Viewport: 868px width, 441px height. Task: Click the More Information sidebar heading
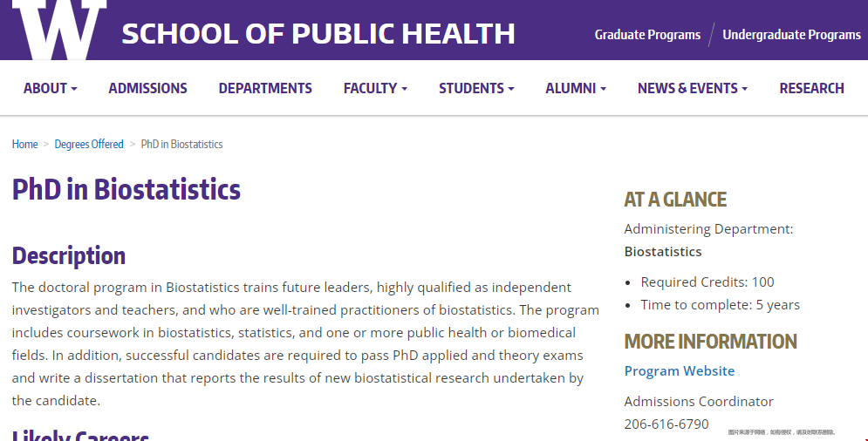pyautogui.click(x=710, y=341)
